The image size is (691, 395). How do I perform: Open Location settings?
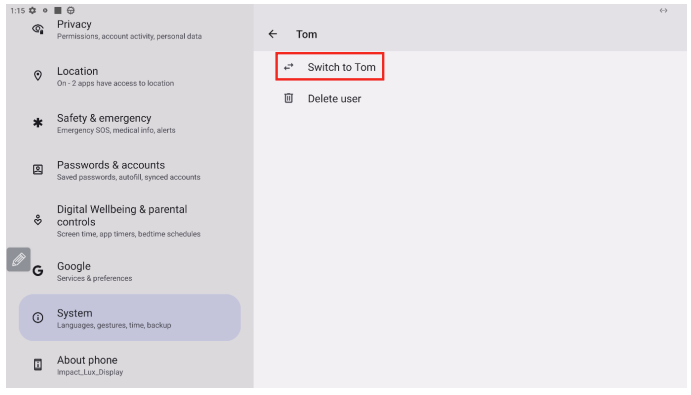(x=130, y=76)
